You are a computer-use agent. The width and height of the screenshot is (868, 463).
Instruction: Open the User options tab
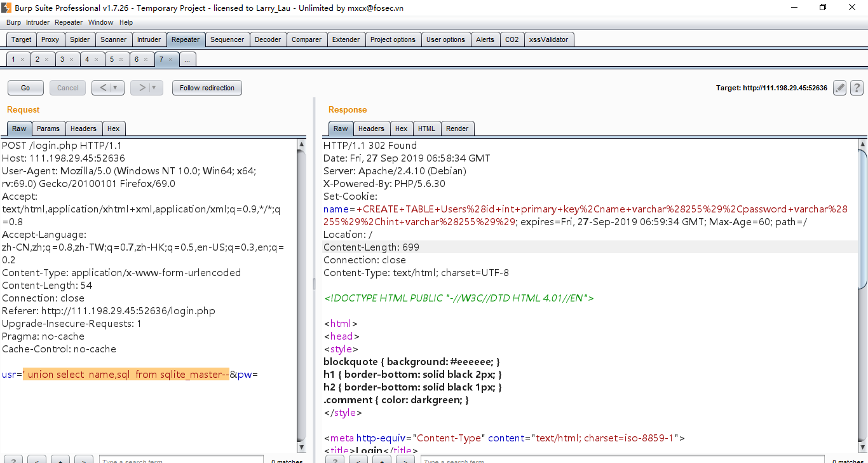pos(445,39)
